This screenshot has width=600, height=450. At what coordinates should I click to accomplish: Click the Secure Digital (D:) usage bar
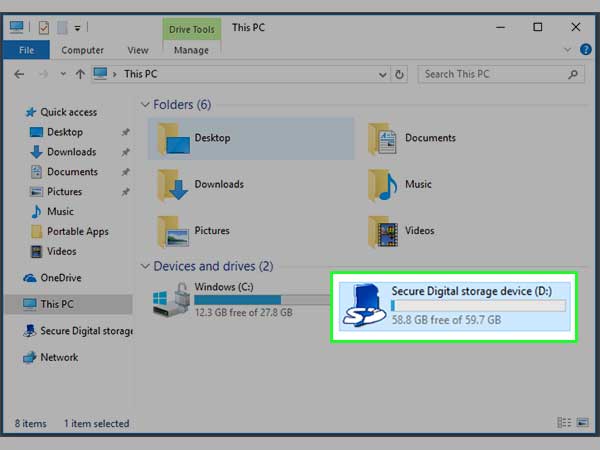tap(478, 306)
